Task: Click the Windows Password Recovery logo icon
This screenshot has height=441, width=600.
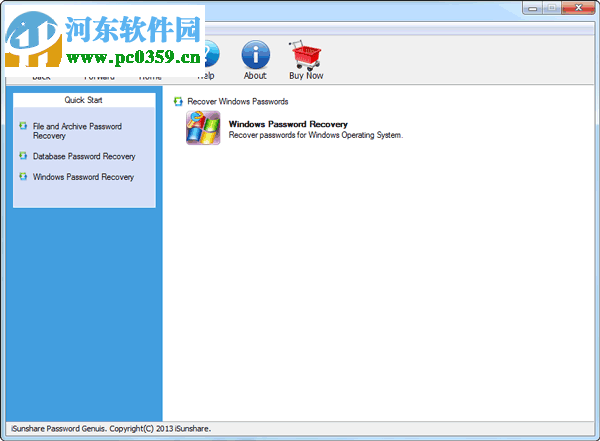Action: coord(203,128)
